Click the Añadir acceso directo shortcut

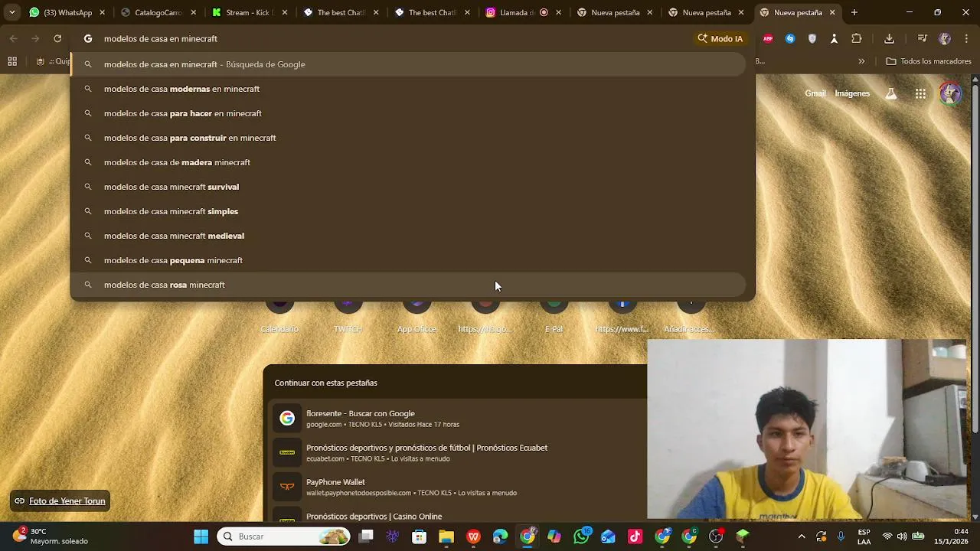(x=691, y=315)
